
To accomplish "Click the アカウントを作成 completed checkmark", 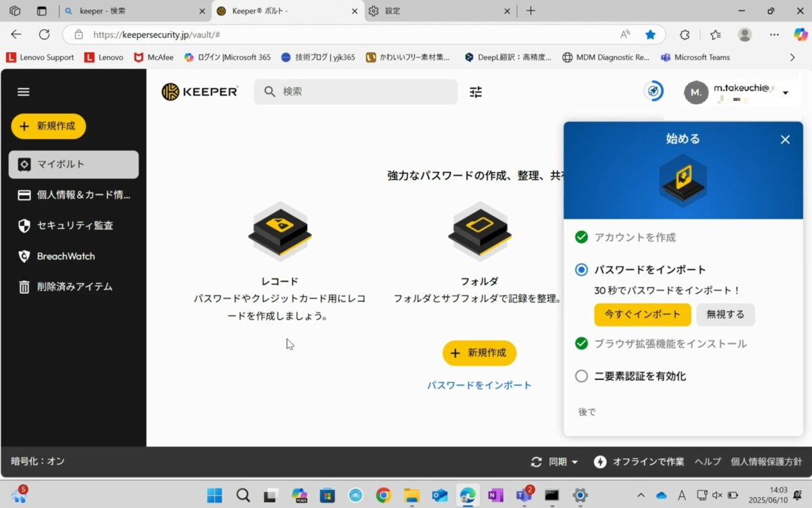I will [x=581, y=237].
